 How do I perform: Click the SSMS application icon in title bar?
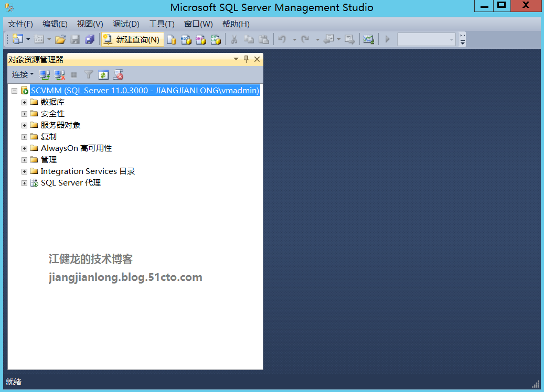(9, 7)
